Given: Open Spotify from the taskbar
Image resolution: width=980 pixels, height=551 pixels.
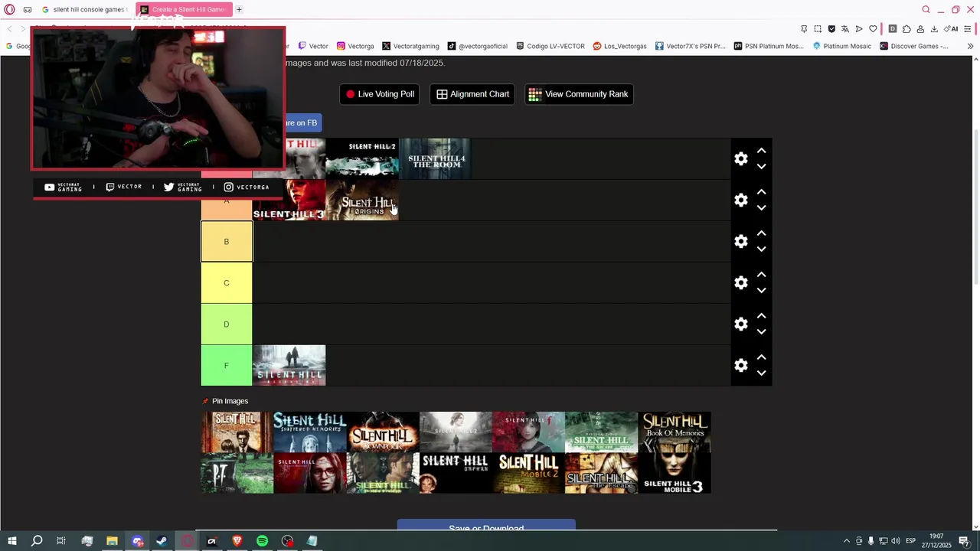Looking at the screenshot, I should coord(262,541).
